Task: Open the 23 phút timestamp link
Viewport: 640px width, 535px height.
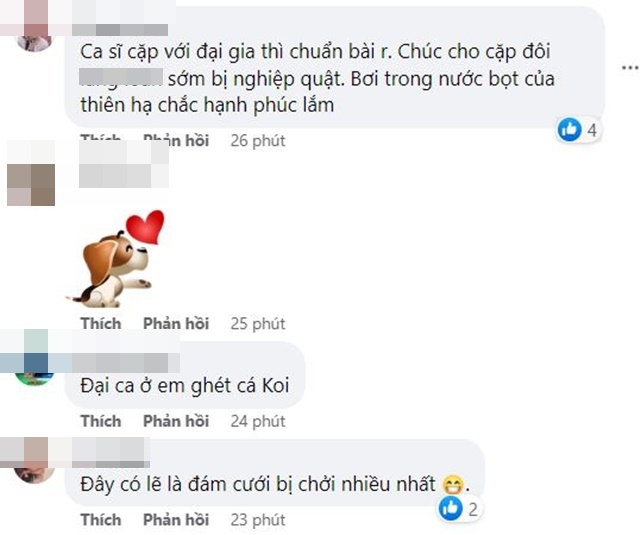Action: click(258, 519)
